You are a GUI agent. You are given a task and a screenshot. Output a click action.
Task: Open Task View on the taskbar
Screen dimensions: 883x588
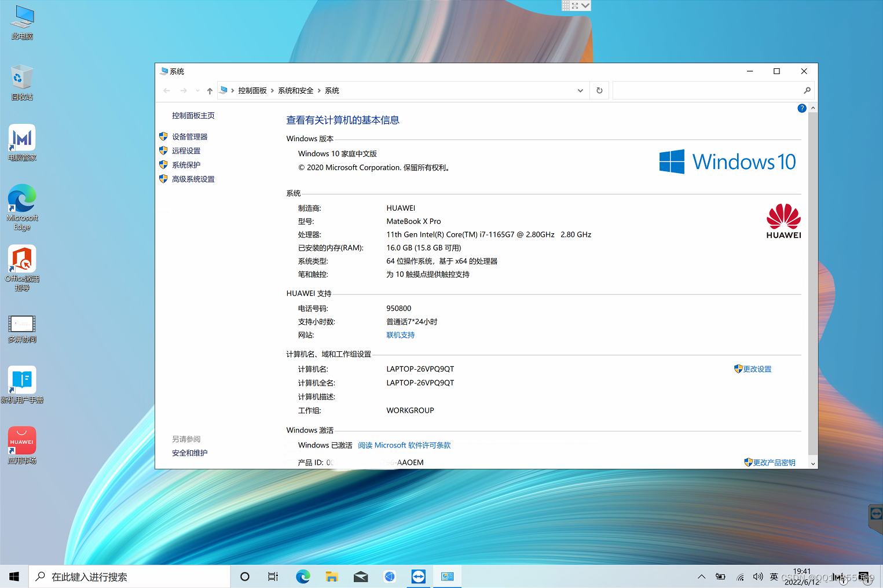click(273, 576)
